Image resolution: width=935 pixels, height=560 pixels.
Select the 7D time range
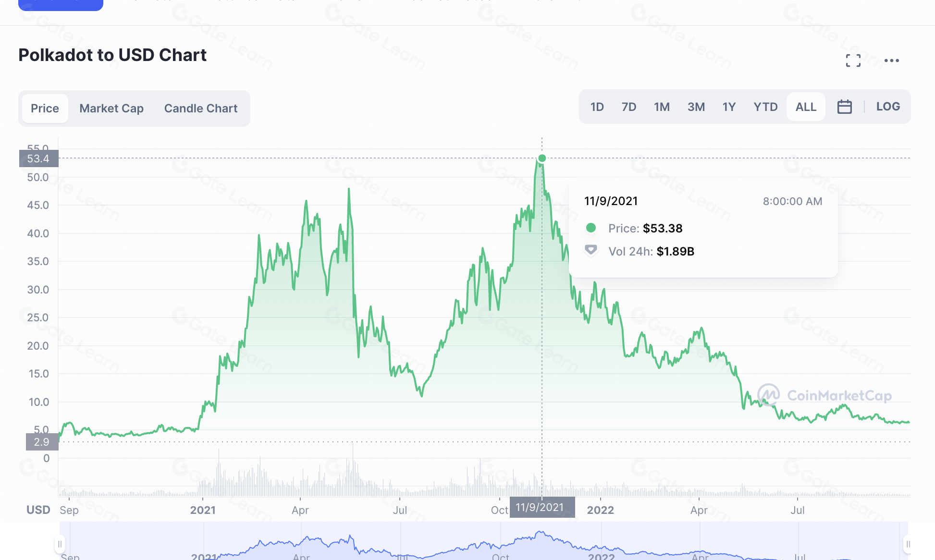pyautogui.click(x=628, y=107)
